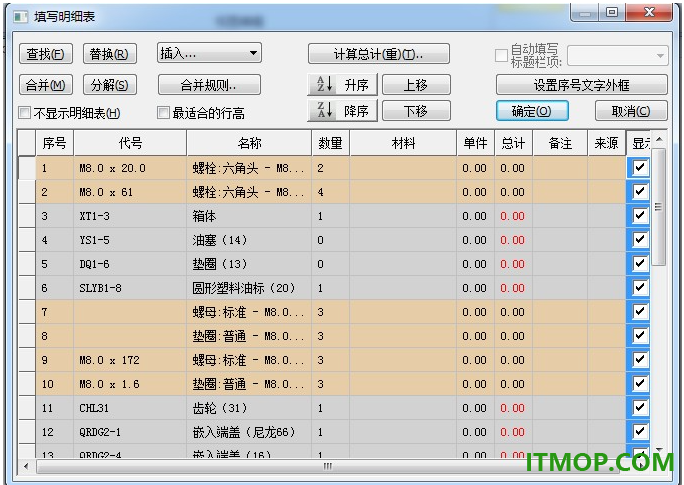Viewport: 684px width, 485px height.
Task: Click the vertical scrollbar up arrow
Action: 659,140
